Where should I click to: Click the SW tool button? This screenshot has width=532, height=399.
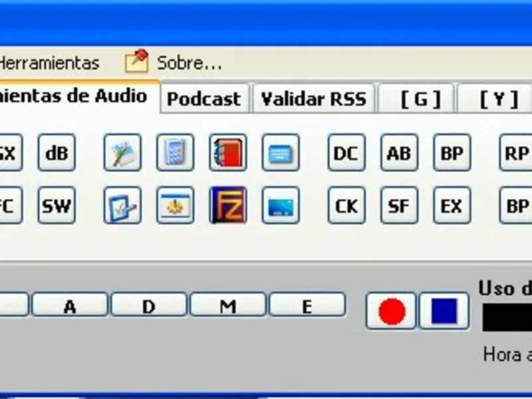tap(57, 205)
